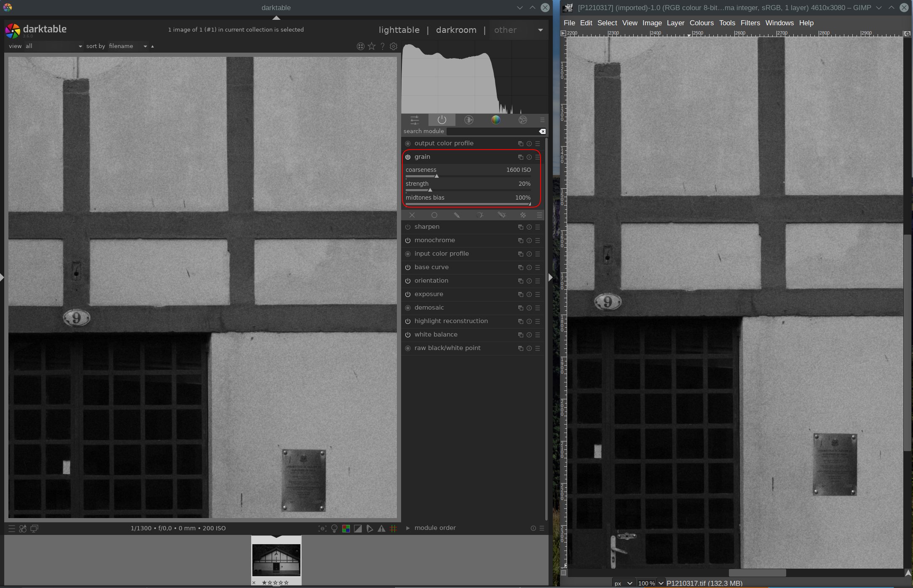Toggle the raw overexposed warning indicator
913x588 pixels.
coord(346,529)
